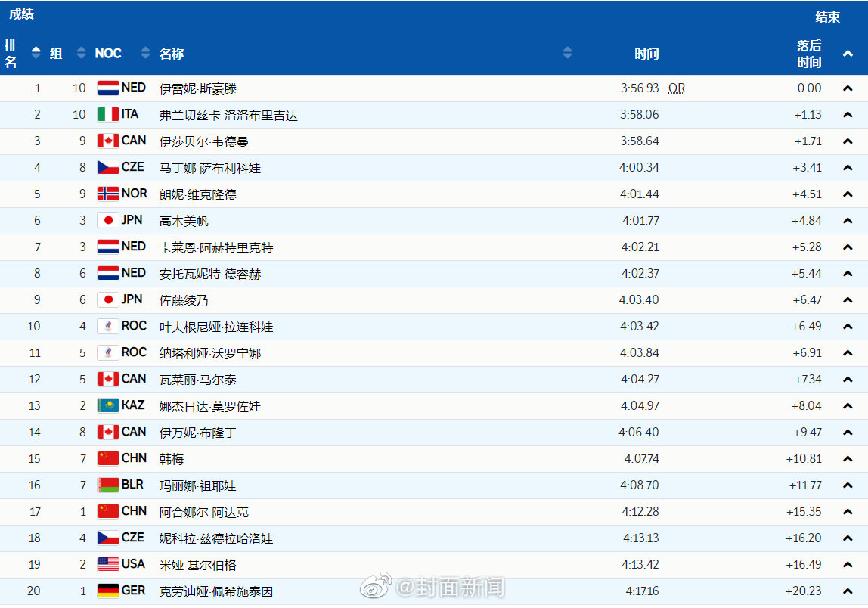Screen dimensions: 868x608
Task: Click the Canada flag in 瓦莱丽·马尔泰 row
Action: (x=108, y=380)
